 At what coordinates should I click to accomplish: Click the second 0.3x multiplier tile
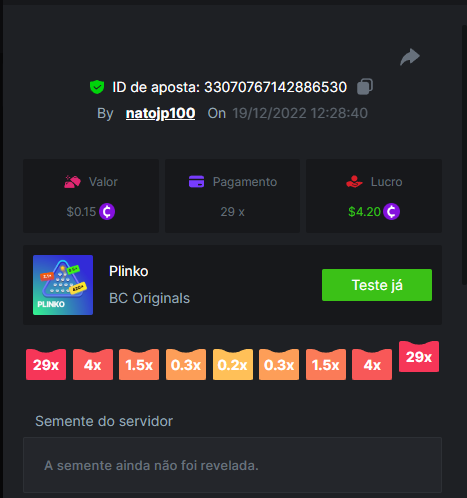click(279, 365)
